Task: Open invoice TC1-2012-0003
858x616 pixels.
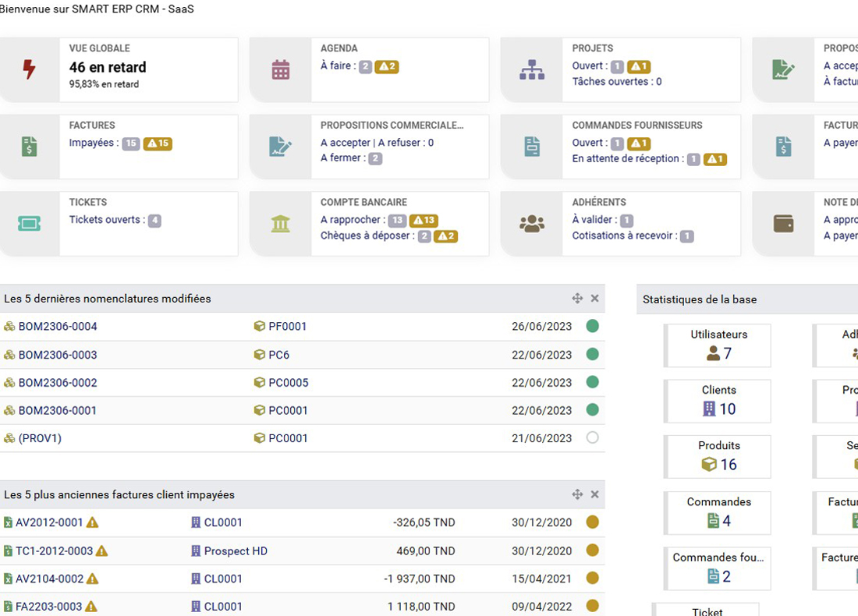Action: point(54,551)
